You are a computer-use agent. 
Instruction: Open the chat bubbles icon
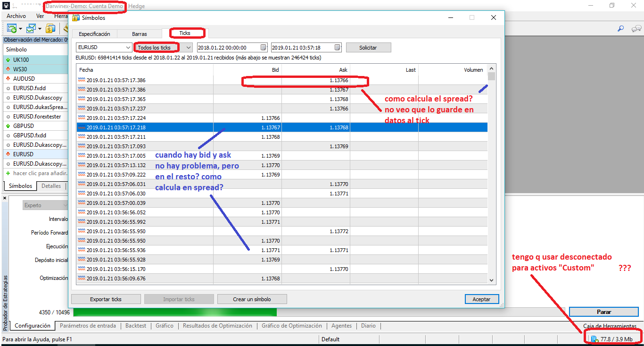(636, 28)
